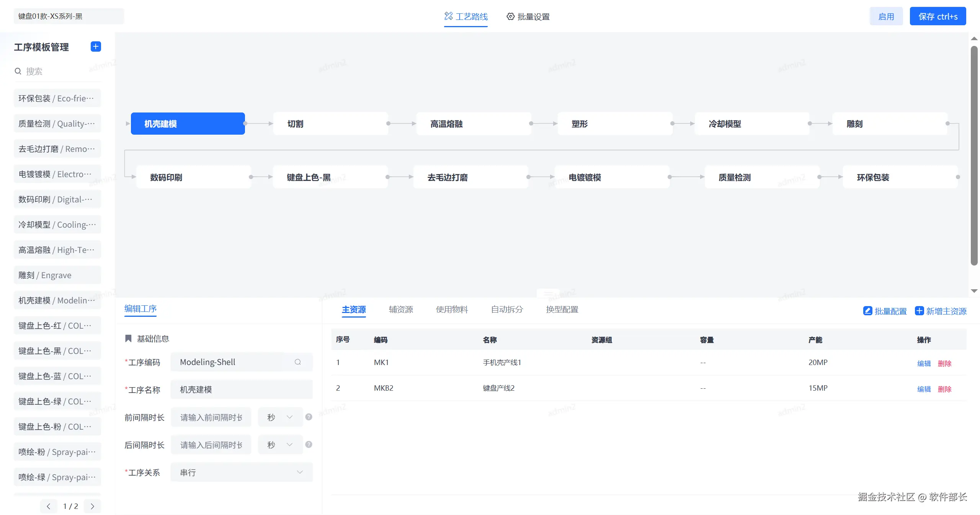The height and width of the screenshot is (515, 980).
Task: Click search icon in 工序编码 field
Action: click(x=297, y=362)
